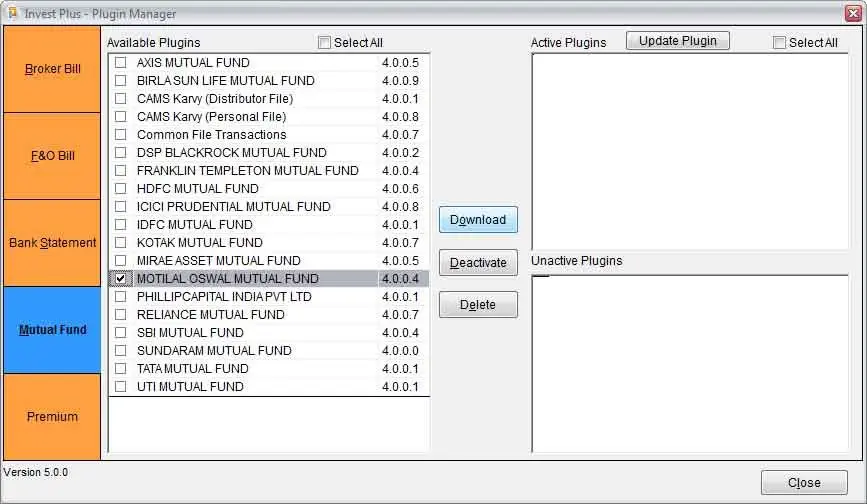This screenshot has height=504, width=867.
Task: Click inside the Active Plugins list box
Action: pos(690,151)
